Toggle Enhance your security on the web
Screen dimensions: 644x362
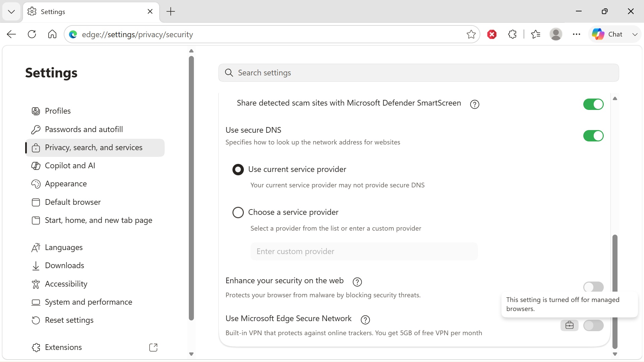[x=593, y=287]
